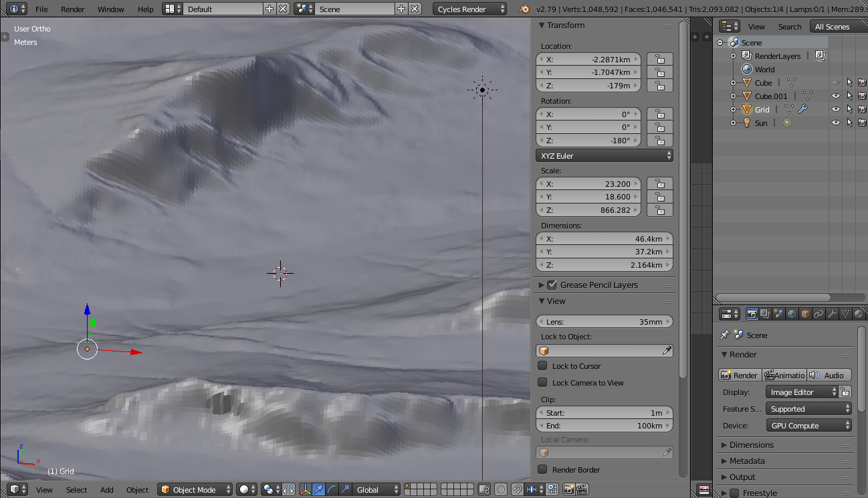Open the Render properties tab icon
This screenshot has width=868, height=498.
(x=752, y=314)
